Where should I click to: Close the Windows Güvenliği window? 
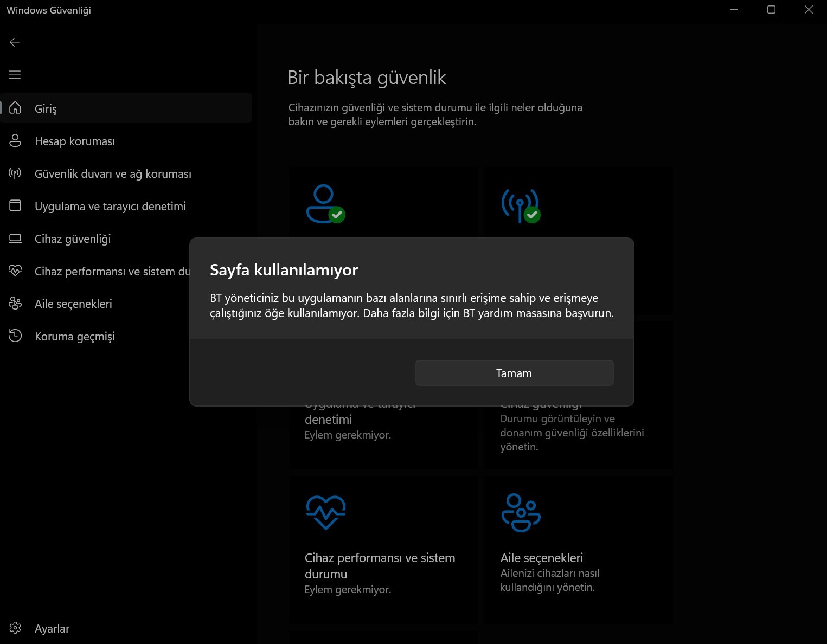809,10
